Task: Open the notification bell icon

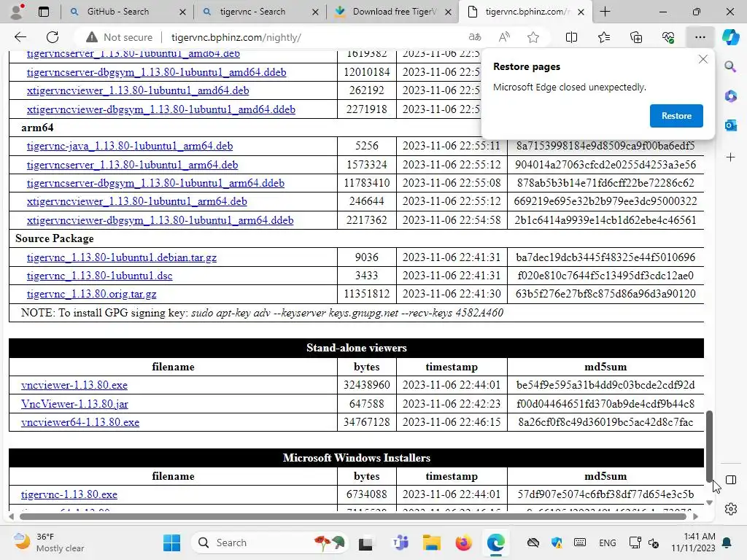Action: [727, 542]
